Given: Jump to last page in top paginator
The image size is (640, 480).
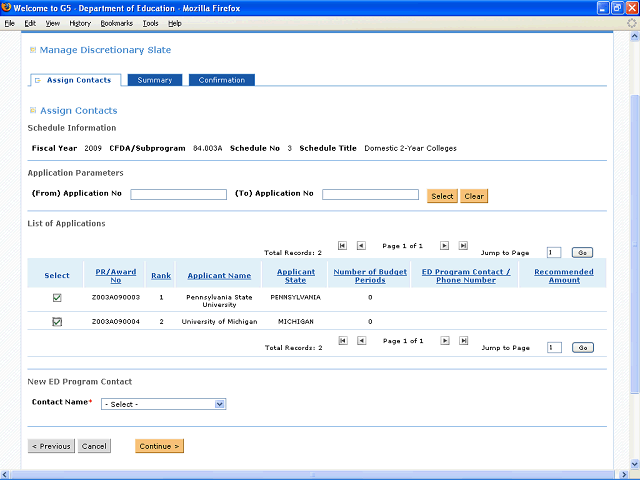Looking at the screenshot, I should [x=463, y=245].
